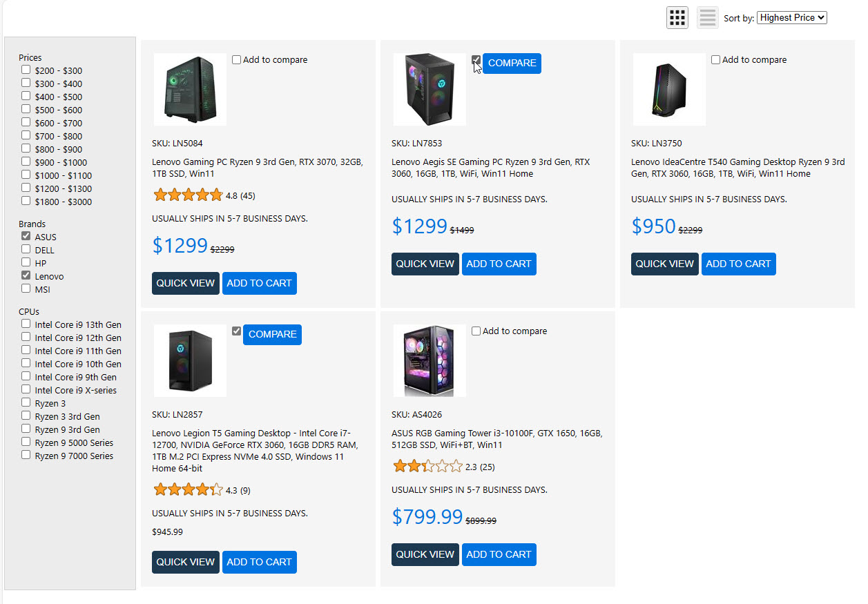868x604 pixels.
Task: Check Add to compare for IdeaCentre T540
Action: pos(716,60)
